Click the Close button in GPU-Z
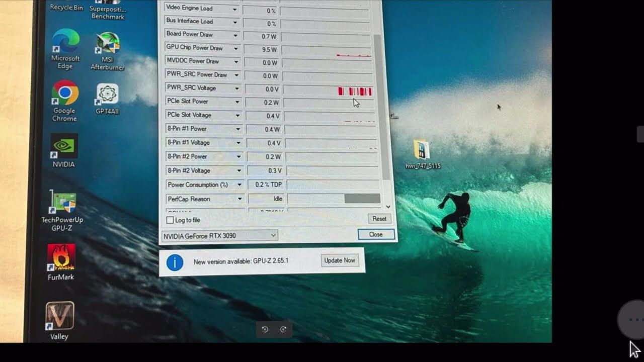The width and height of the screenshot is (644, 362). click(x=376, y=234)
